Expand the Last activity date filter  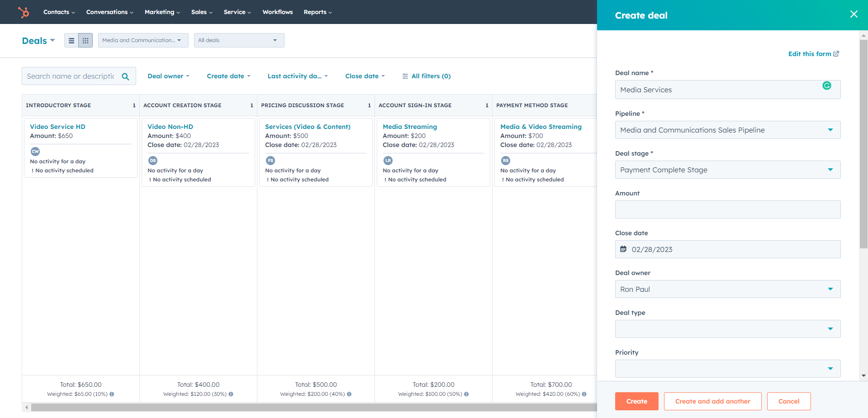[298, 76]
